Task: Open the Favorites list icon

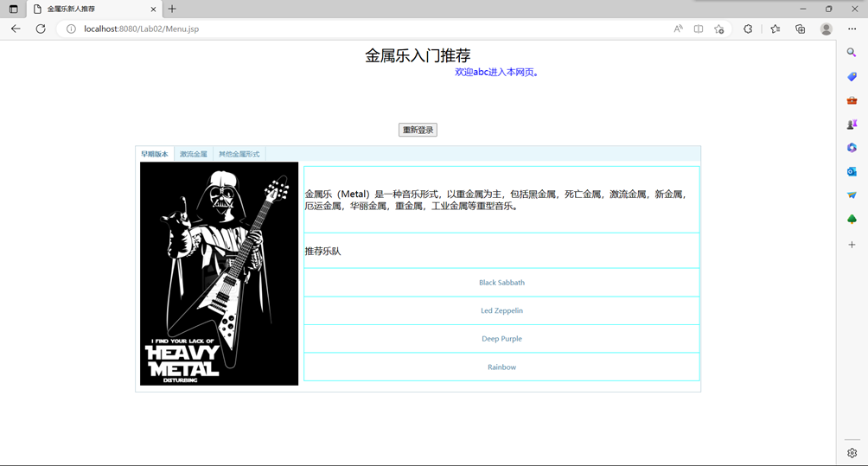Action: [x=775, y=29]
